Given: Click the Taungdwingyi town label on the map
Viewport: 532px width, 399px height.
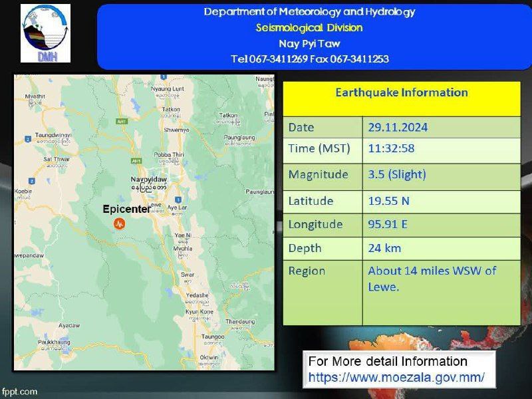Looking at the screenshot, I should (x=52, y=135).
